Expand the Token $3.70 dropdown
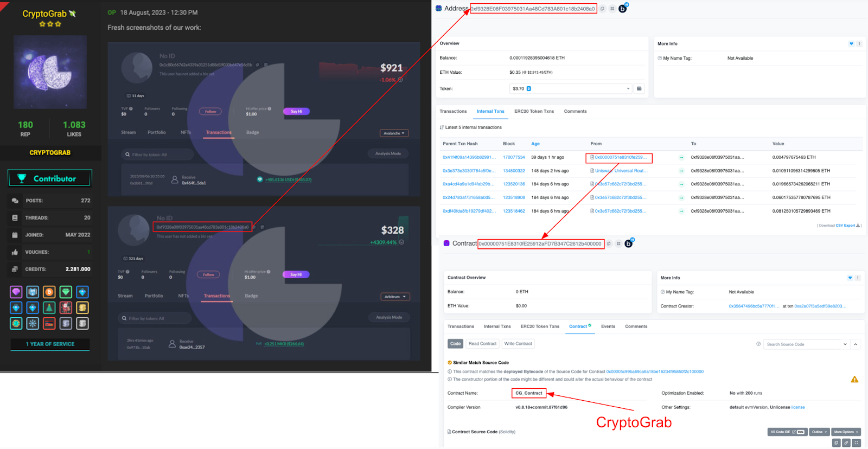868x449 pixels. (x=571, y=88)
